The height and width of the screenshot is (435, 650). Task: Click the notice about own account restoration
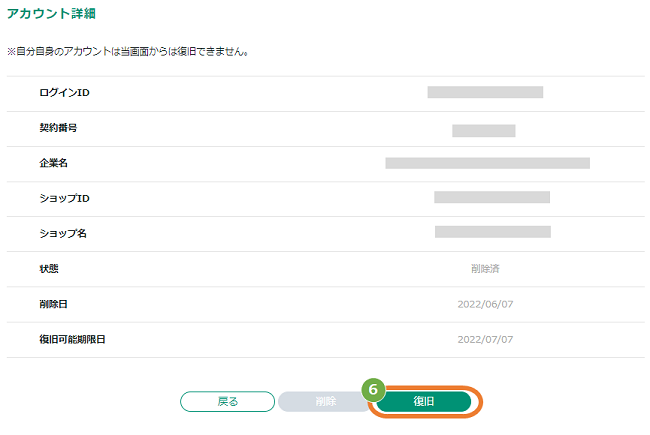pos(128,52)
